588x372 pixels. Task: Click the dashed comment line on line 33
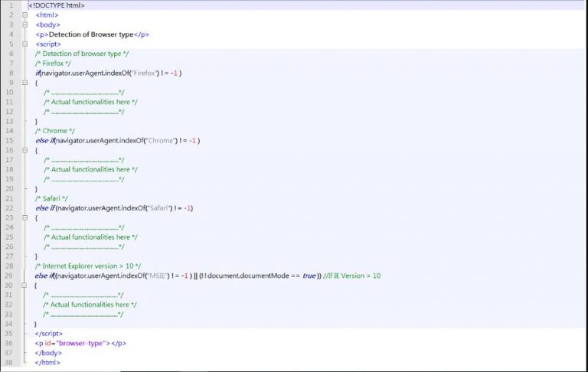click(x=83, y=315)
